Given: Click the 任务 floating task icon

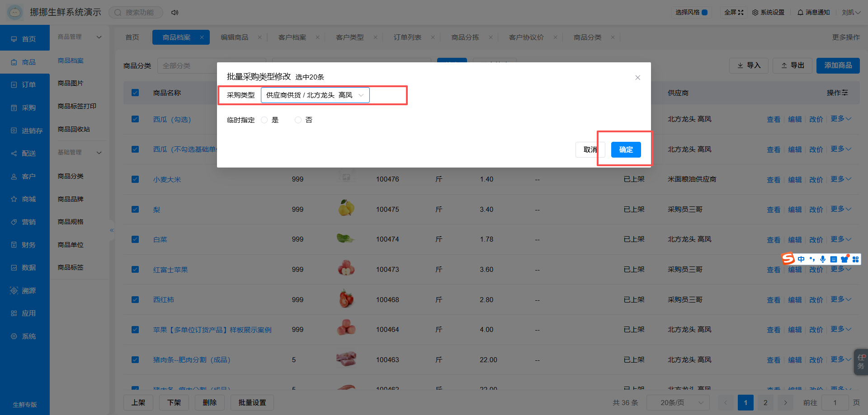Looking at the screenshot, I should click(861, 362).
